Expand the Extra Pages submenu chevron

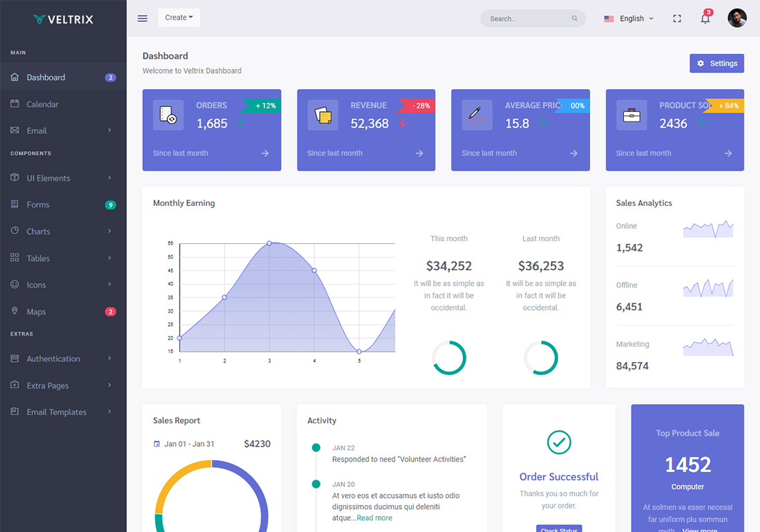click(x=110, y=386)
